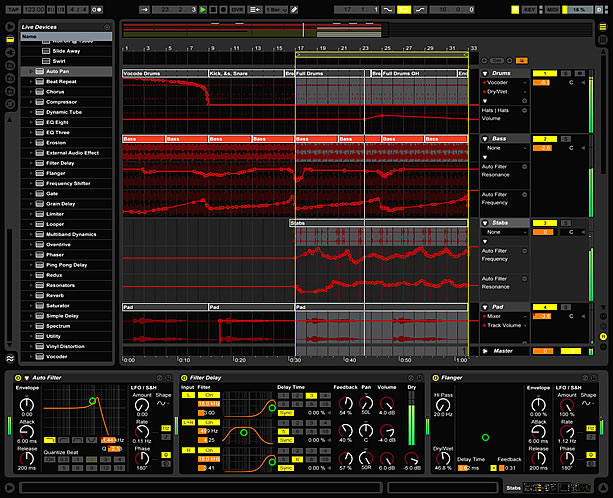Expand the Beat Repeat device folder
This screenshot has height=498, width=613.
31,81
